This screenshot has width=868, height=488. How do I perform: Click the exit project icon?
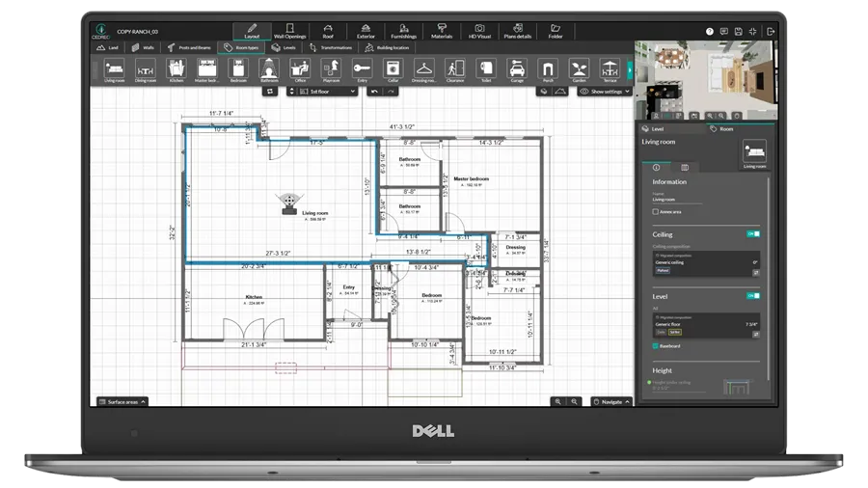[770, 32]
